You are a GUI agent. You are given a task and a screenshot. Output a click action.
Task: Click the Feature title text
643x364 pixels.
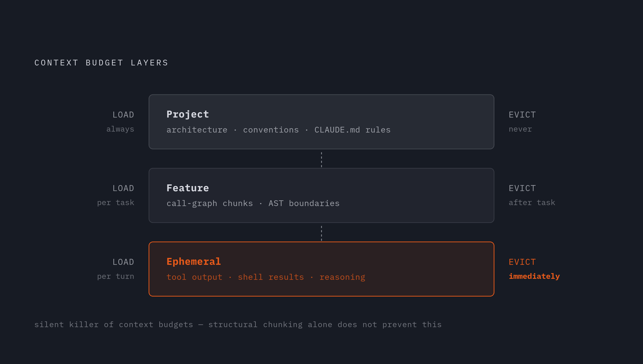(188, 188)
